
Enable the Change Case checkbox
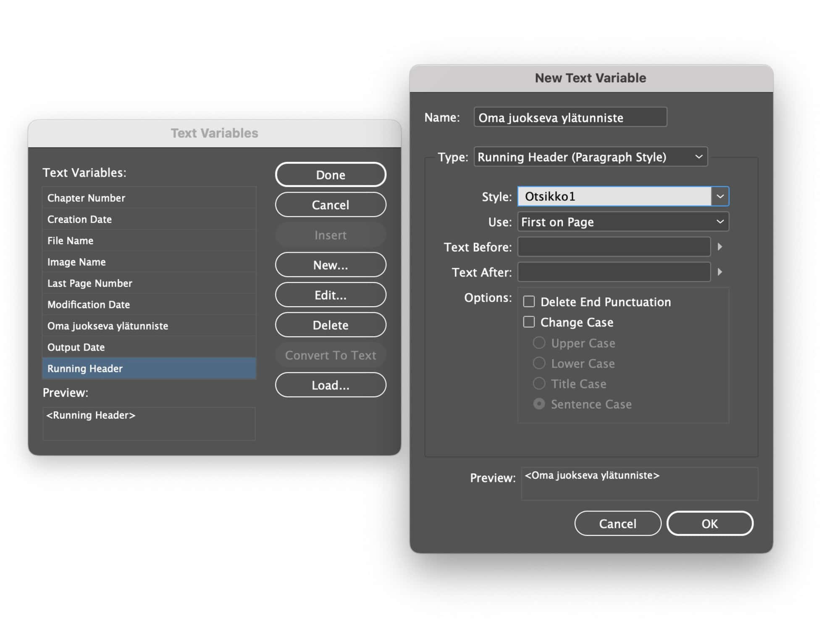(529, 322)
